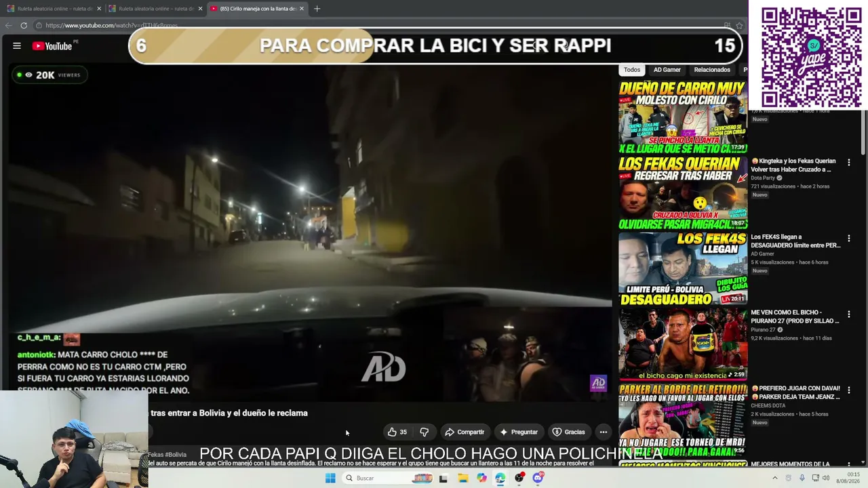The height and width of the screenshot is (488, 868).
Task: Open the volume tray control
Action: 826,478
